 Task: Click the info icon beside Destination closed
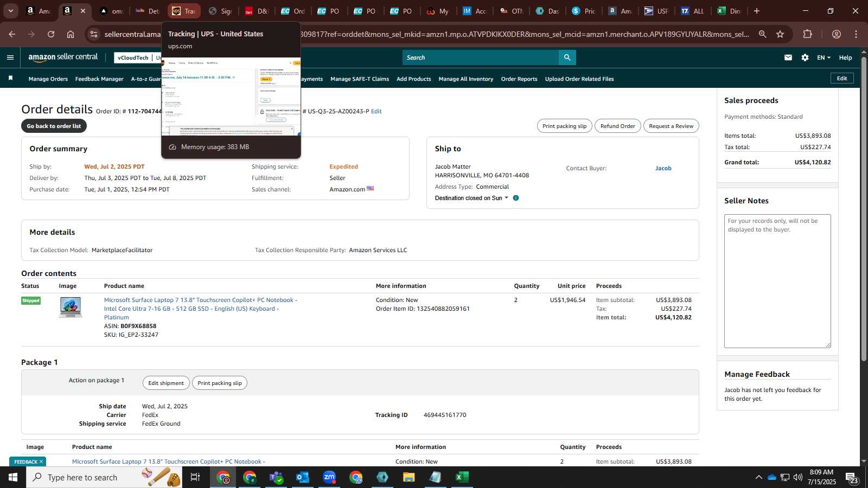(516, 198)
